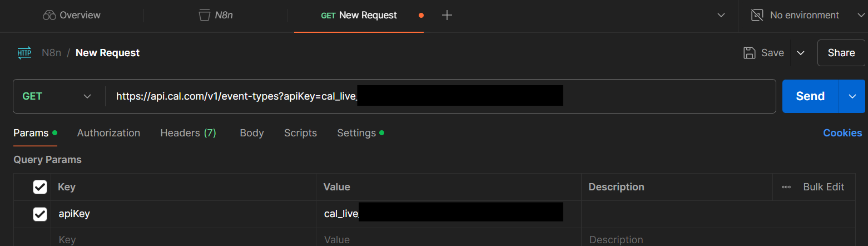Click the Overview binoculars icon
Viewport: 868px width, 246px height.
click(x=49, y=16)
